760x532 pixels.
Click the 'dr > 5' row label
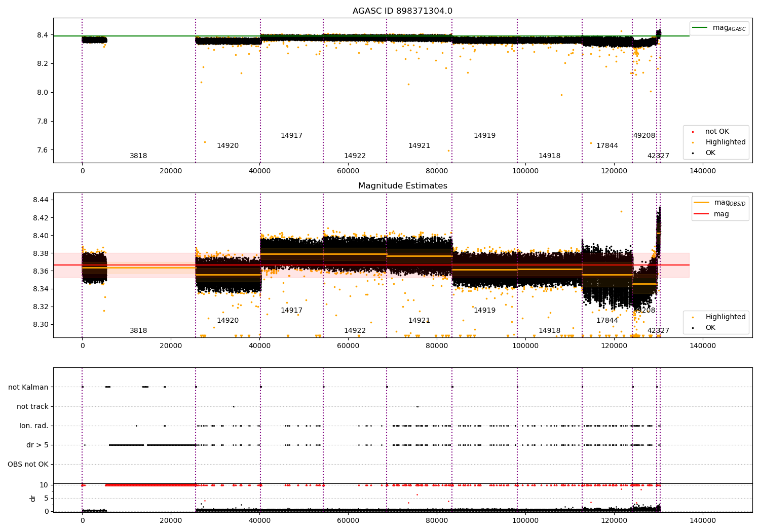pyautogui.click(x=37, y=445)
